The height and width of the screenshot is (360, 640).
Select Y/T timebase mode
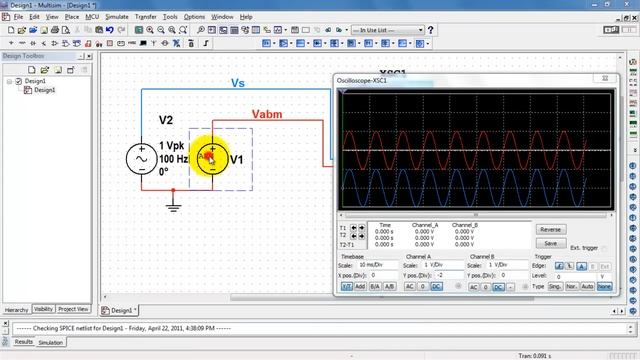[x=347, y=287]
